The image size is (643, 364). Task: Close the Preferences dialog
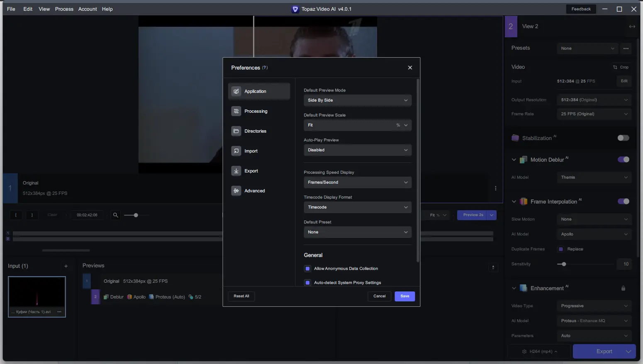[x=410, y=68]
